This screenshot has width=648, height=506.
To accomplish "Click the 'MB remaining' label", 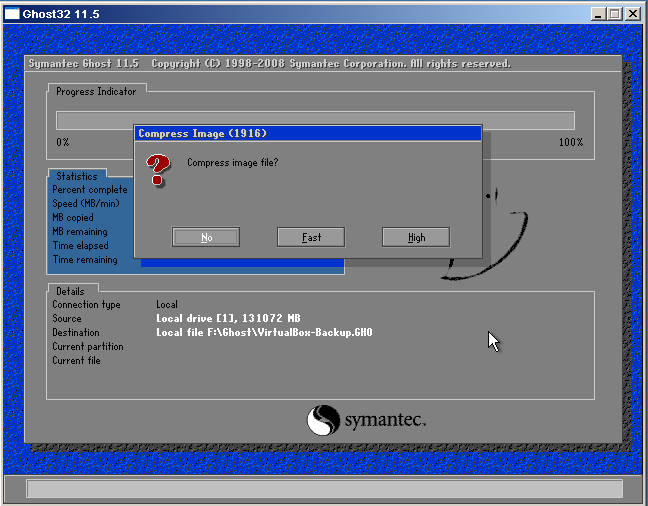I will [x=80, y=232].
